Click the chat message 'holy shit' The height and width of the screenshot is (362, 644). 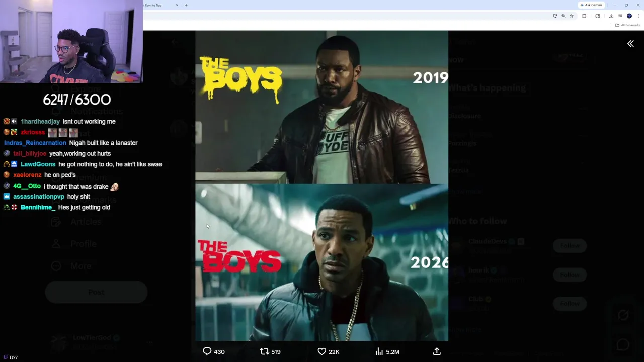78,197
